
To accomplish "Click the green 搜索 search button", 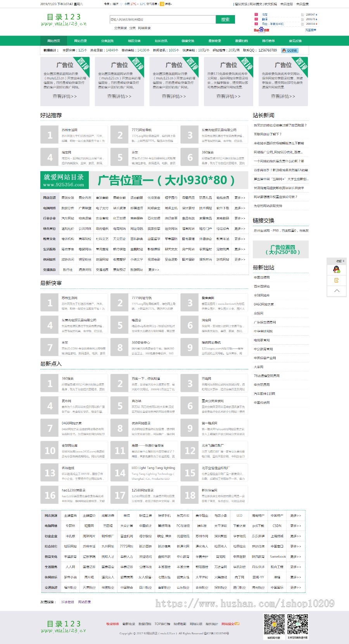I will click(225, 19).
